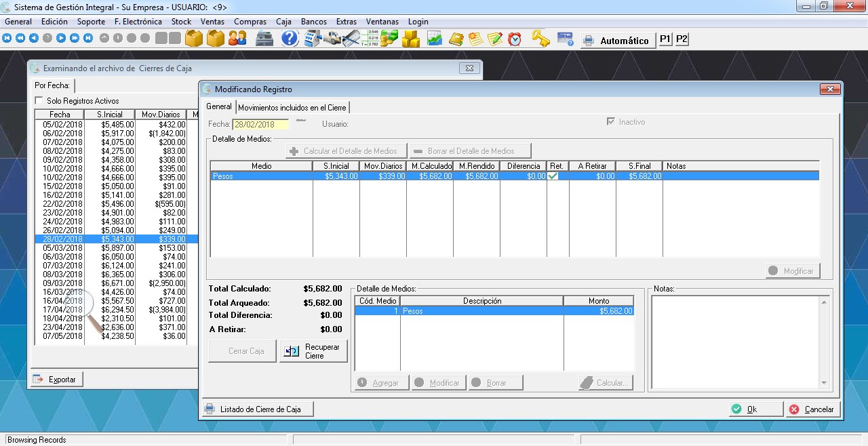
Task: Jump to first record with navigation arrow
Action: (7, 39)
